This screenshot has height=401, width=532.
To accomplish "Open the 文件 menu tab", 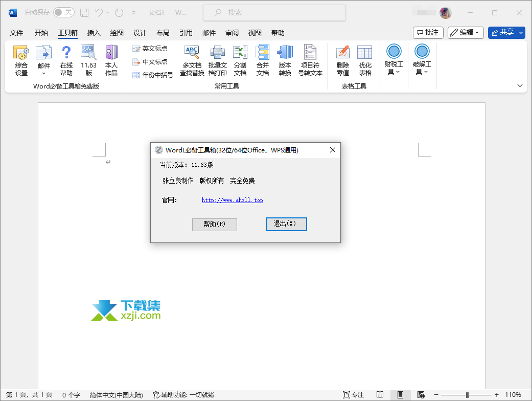I will click(16, 33).
